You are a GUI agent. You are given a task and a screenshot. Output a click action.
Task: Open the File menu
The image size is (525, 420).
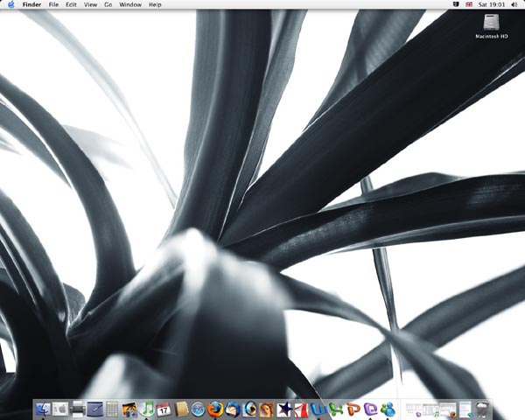(x=54, y=4)
